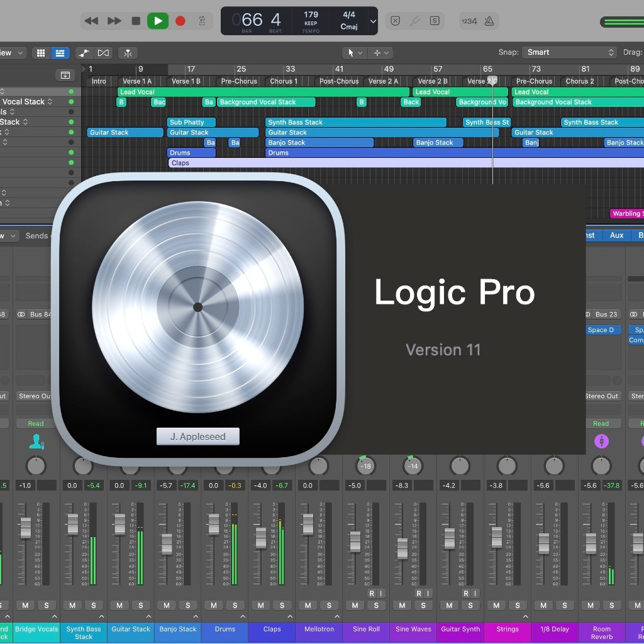
Task: Select the highlighted linear list view icon
Action: pyautogui.click(x=60, y=53)
